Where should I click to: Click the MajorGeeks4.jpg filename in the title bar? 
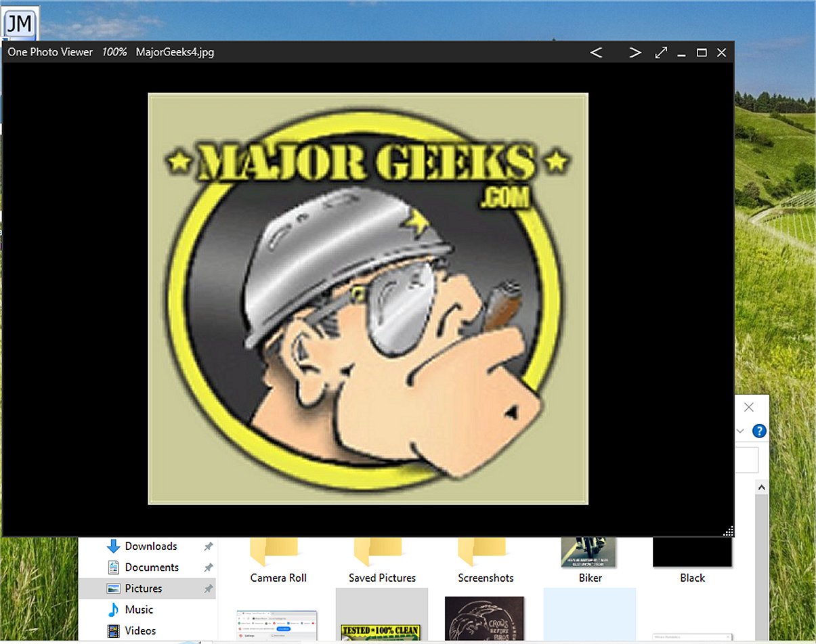[x=174, y=52]
